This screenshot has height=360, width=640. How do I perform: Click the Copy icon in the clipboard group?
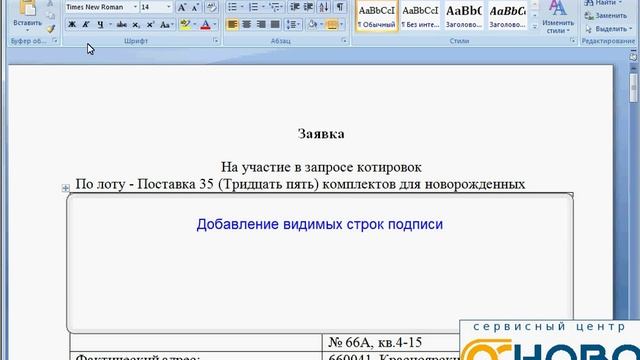(51, 16)
